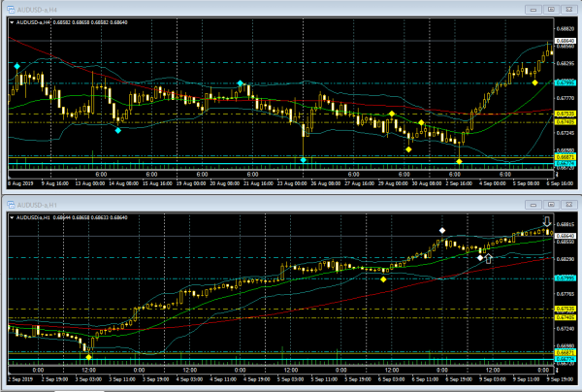This screenshot has width=582, height=392.
Task: Open the chart menu triangle in H4 chart
Action: click(x=12, y=22)
